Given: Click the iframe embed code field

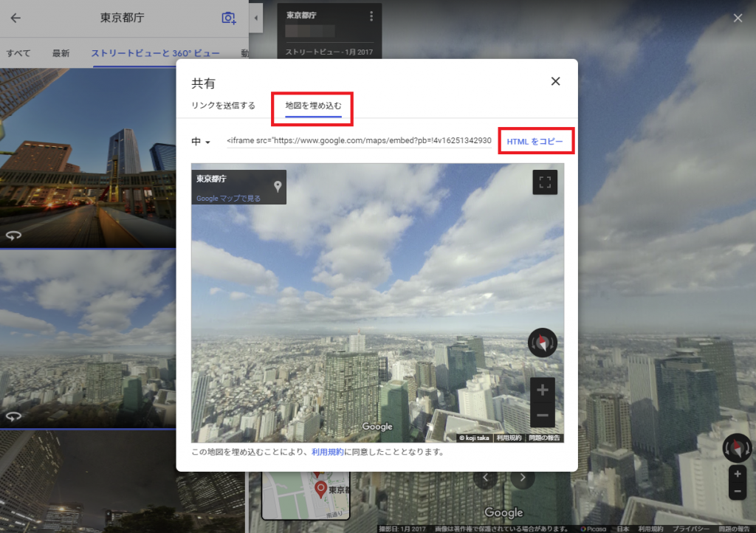Looking at the screenshot, I should point(360,141).
